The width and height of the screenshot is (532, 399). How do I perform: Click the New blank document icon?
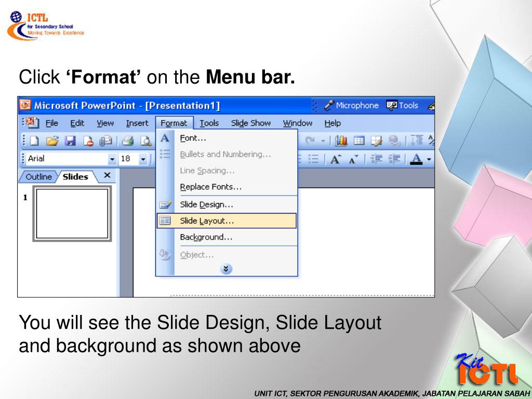35,141
